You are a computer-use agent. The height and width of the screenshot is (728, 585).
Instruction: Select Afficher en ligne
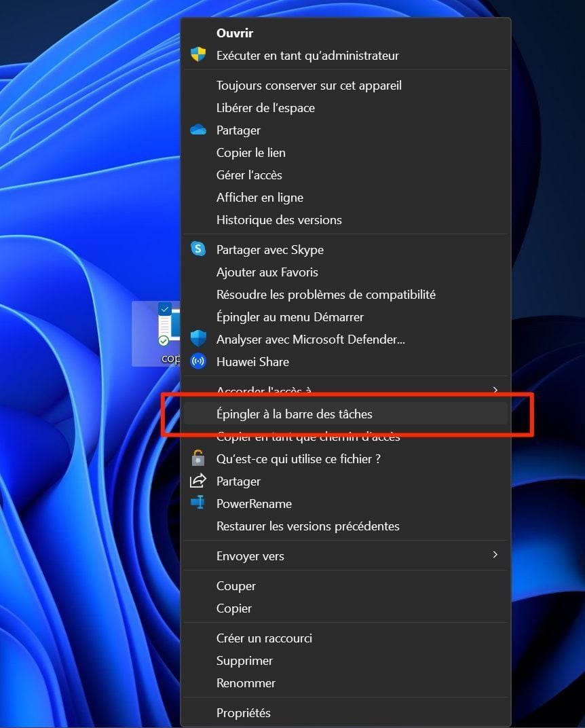click(x=345, y=198)
